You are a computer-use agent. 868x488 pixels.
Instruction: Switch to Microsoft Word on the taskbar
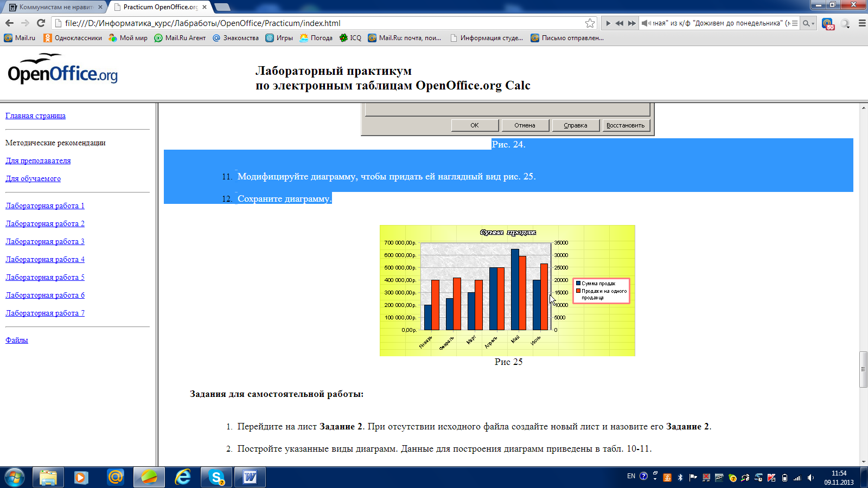250,477
